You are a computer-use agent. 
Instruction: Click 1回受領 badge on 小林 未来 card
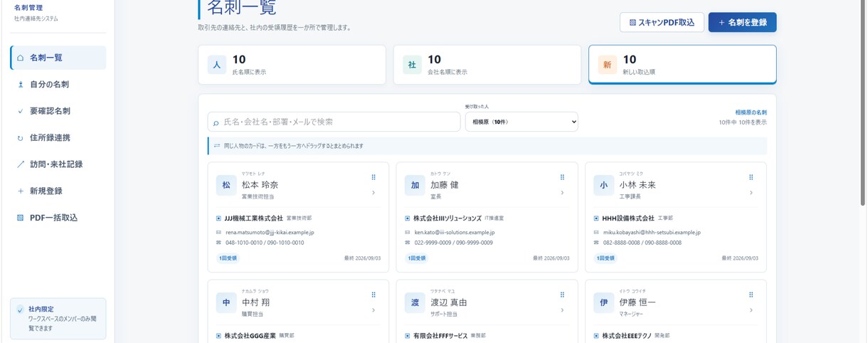(605, 258)
